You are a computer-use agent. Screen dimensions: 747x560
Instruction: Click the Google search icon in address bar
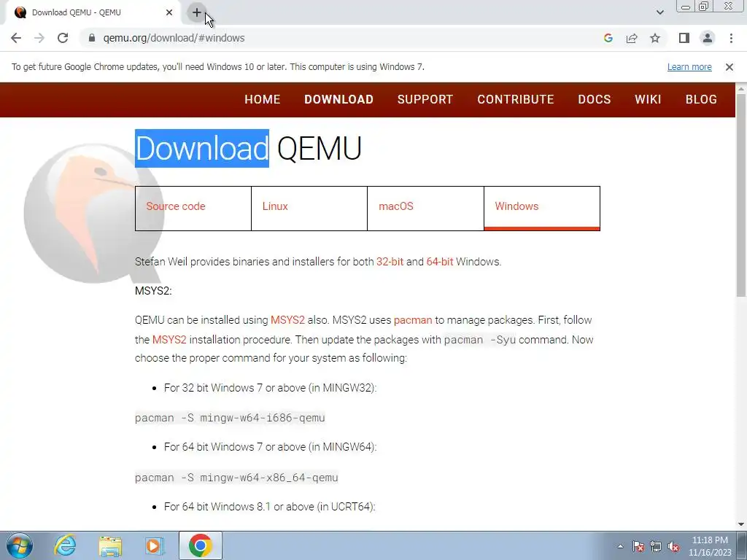tap(608, 38)
